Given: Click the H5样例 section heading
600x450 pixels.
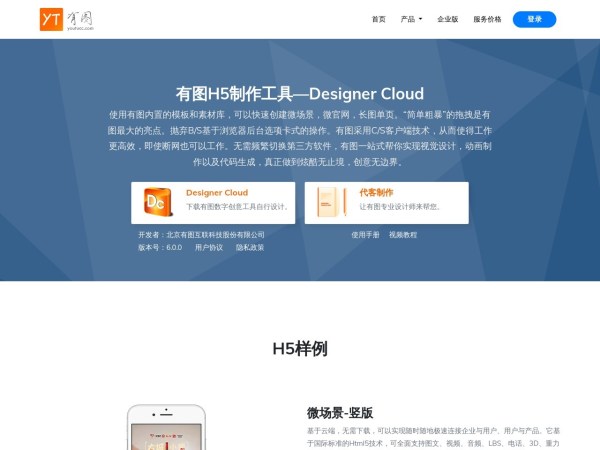Looking at the screenshot, I should point(299,349).
